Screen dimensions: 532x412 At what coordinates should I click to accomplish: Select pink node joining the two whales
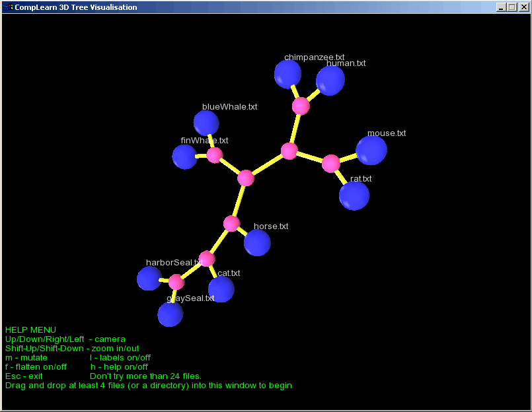click(x=215, y=155)
